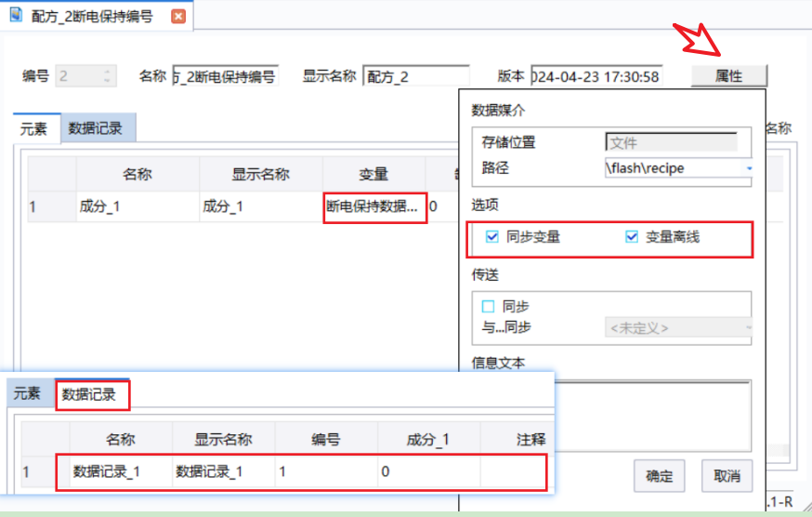This screenshot has height=517, width=812.
Task: Open the 与...同步 <未定义> dropdown
Action: pyautogui.click(x=748, y=327)
